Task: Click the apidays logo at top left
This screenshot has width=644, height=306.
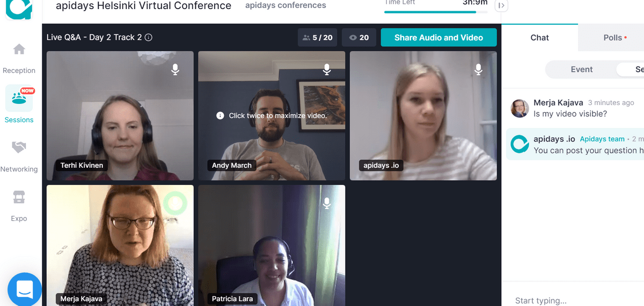Action: tap(19, 8)
